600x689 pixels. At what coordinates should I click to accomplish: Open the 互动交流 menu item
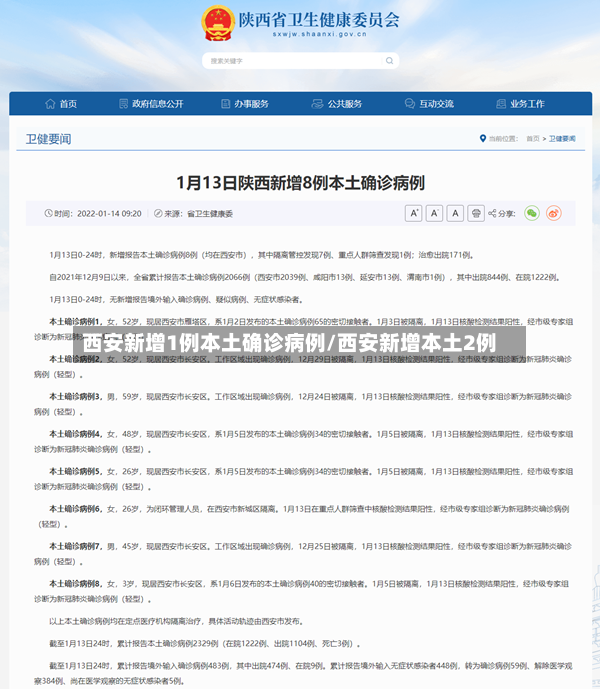[436, 104]
